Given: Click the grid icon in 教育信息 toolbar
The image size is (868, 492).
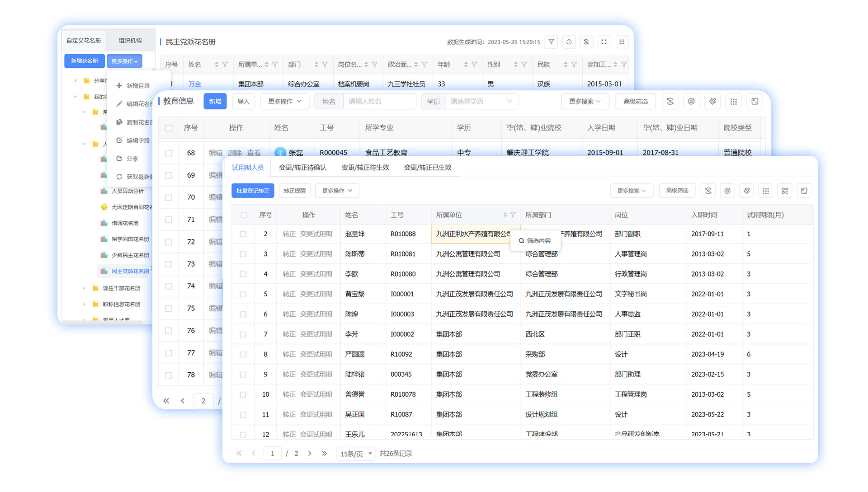Looking at the screenshot, I should 734,101.
